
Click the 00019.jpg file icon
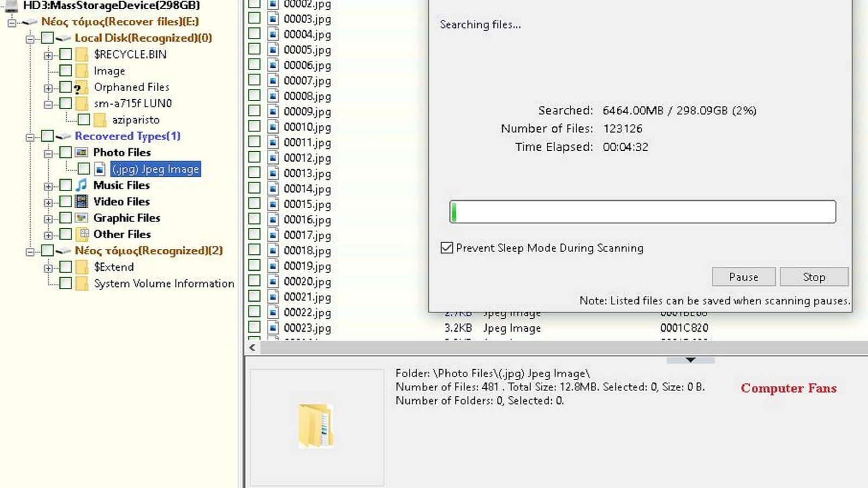pos(274,266)
